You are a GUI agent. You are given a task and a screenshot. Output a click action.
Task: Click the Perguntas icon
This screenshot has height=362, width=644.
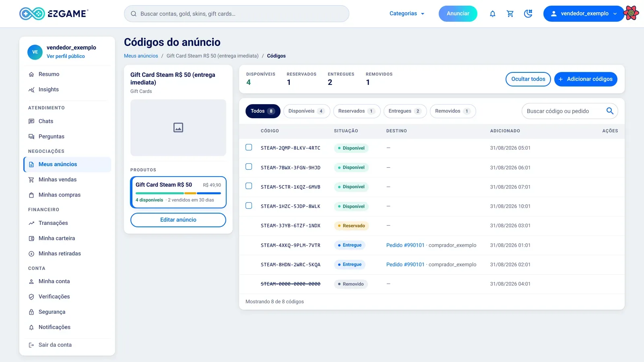click(31, 137)
